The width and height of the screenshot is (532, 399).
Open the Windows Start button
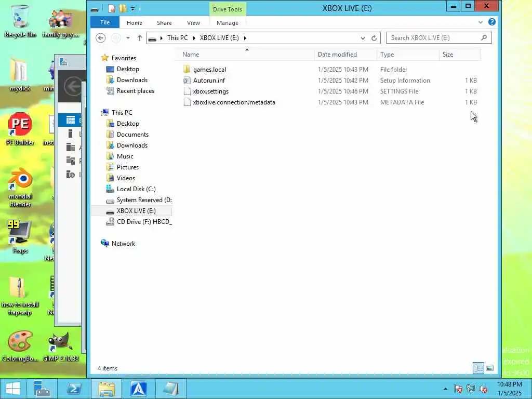click(13, 389)
